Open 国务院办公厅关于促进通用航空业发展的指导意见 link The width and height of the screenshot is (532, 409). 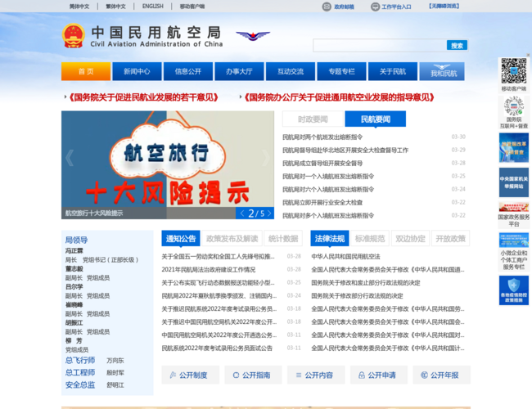pos(340,97)
